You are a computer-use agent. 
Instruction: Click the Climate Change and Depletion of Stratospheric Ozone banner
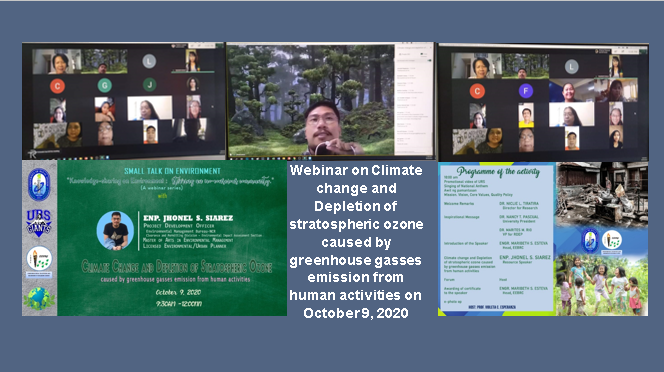point(177,267)
